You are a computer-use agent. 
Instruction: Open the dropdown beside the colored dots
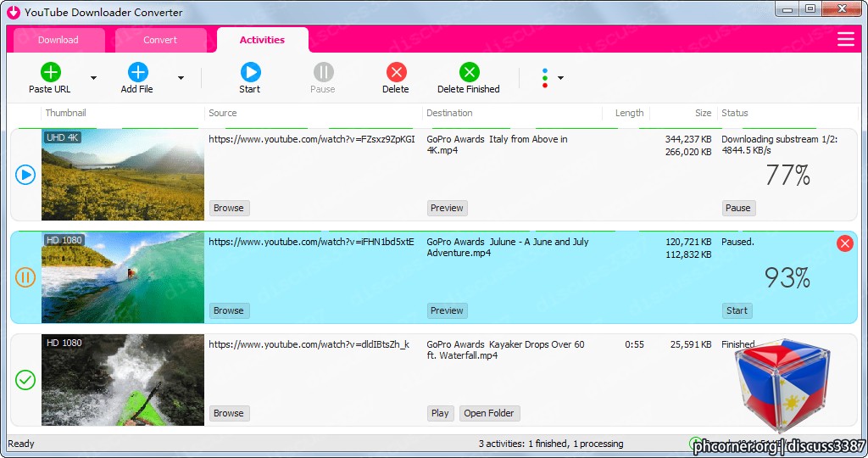tap(561, 78)
